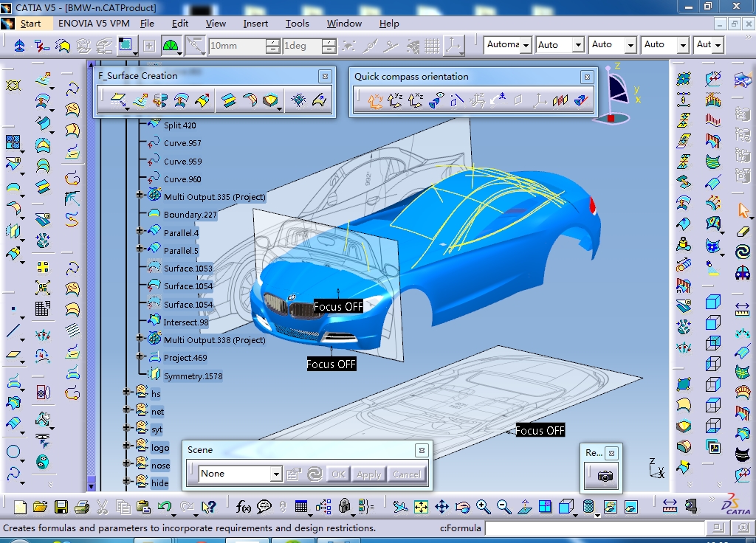Click OK in the Scene toolbar
Viewport: 756px width, 543px height.
coord(338,474)
